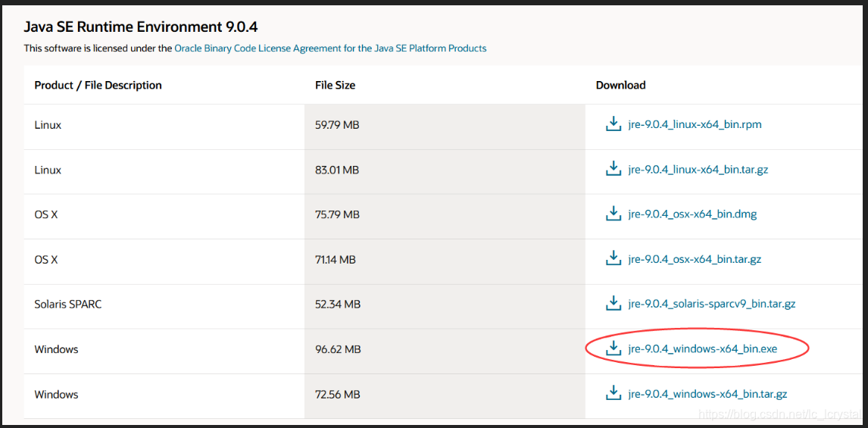The height and width of the screenshot is (428, 868).
Task: Click the Java SE Runtime Environment 9.0.4 heading
Action: coord(141,27)
